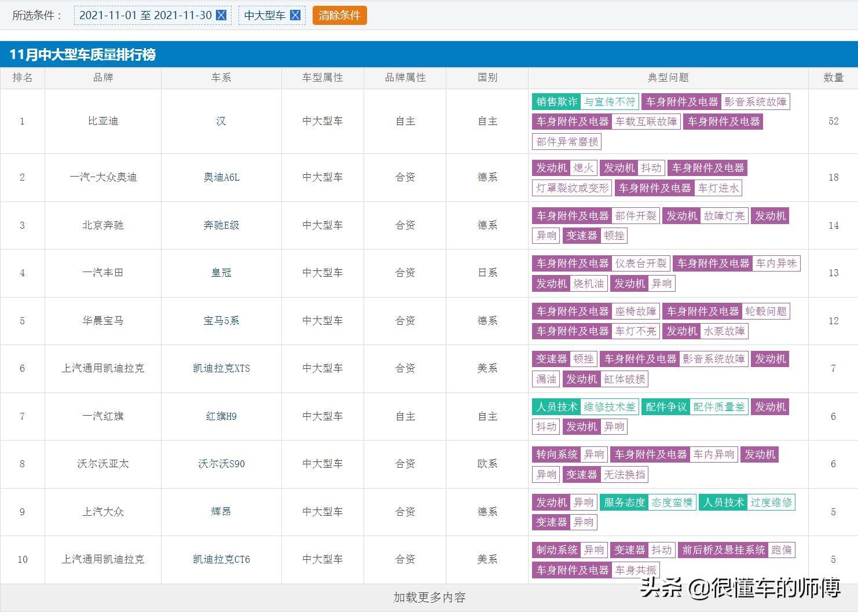Click the 典型问题 column header
This screenshot has height=616, width=858.
tap(668, 78)
